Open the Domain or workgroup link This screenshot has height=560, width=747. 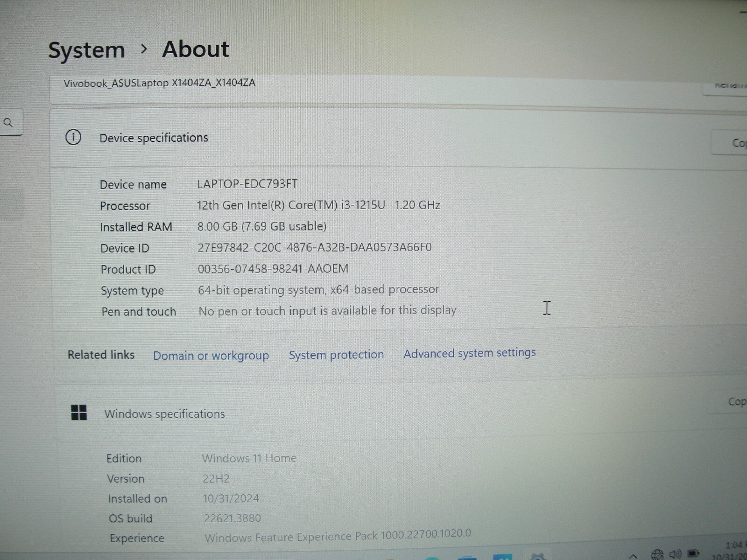coord(211,356)
